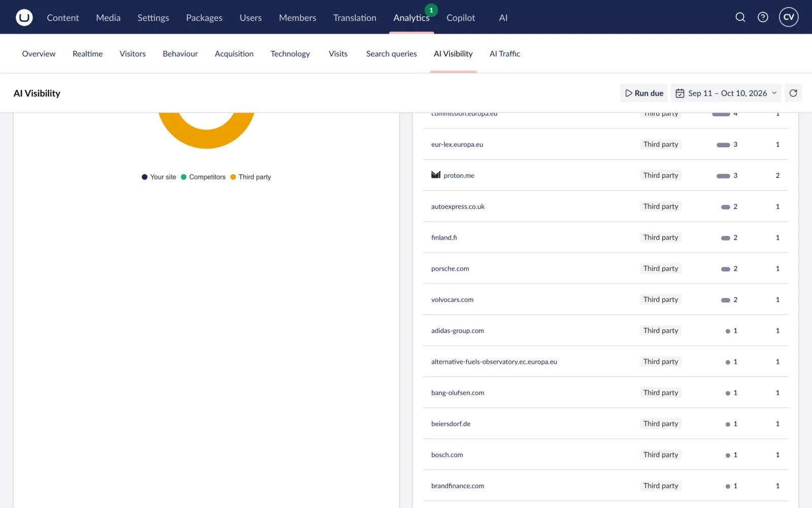
Task: Toggle the Competitors legend item
Action: click(203, 177)
